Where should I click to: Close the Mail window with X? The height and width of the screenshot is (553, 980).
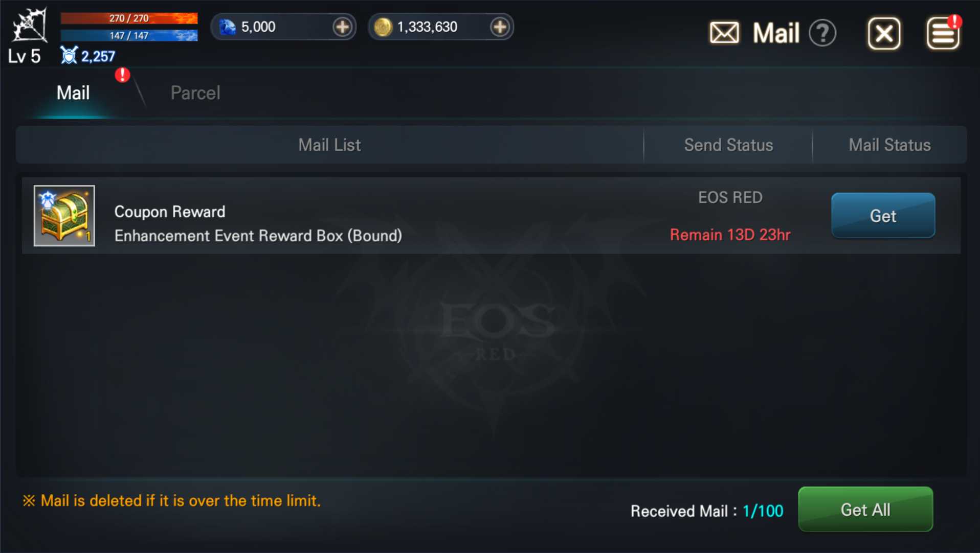coord(884,34)
